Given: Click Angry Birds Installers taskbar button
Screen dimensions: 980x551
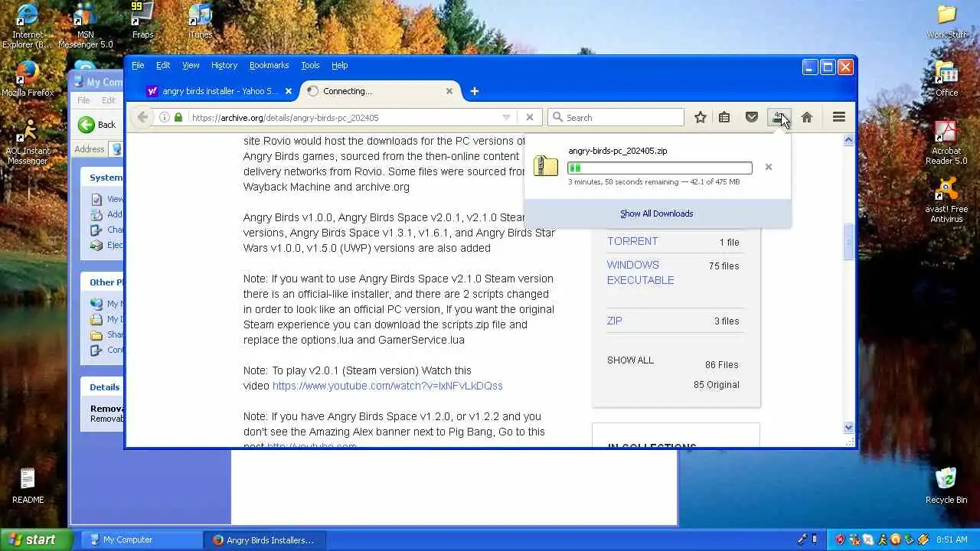Looking at the screenshot, I should [x=266, y=540].
